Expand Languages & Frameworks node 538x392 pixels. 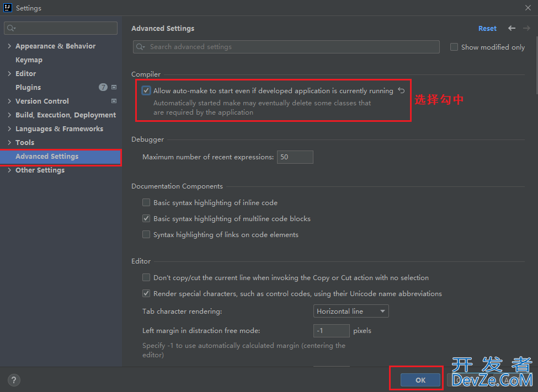pyautogui.click(x=9, y=128)
